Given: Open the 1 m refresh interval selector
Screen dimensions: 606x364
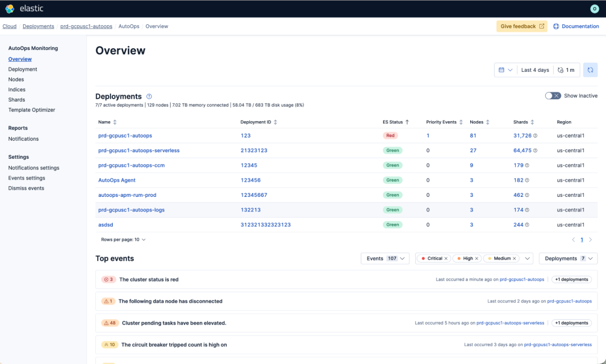Looking at the screenshot, I should [x=566, y=70].
